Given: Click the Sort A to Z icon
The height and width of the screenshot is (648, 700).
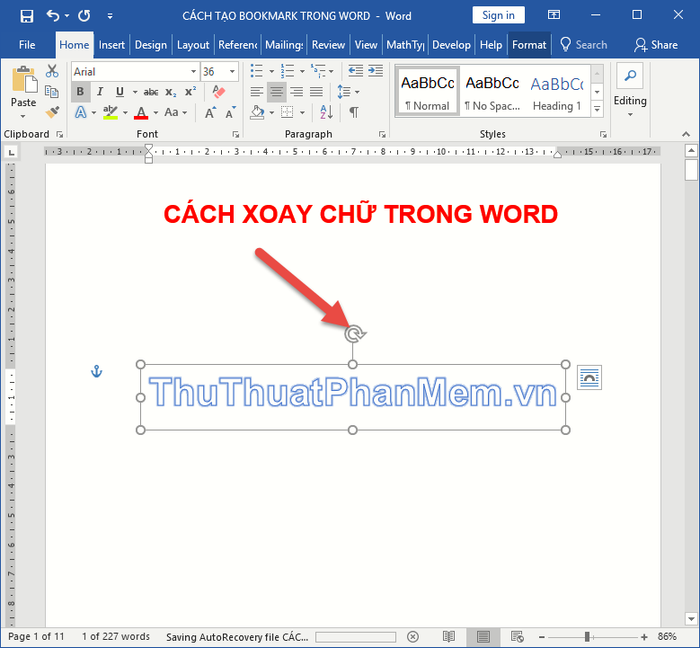Looking at the screenshot, I should pyautogui.click(x=326, y=112).
